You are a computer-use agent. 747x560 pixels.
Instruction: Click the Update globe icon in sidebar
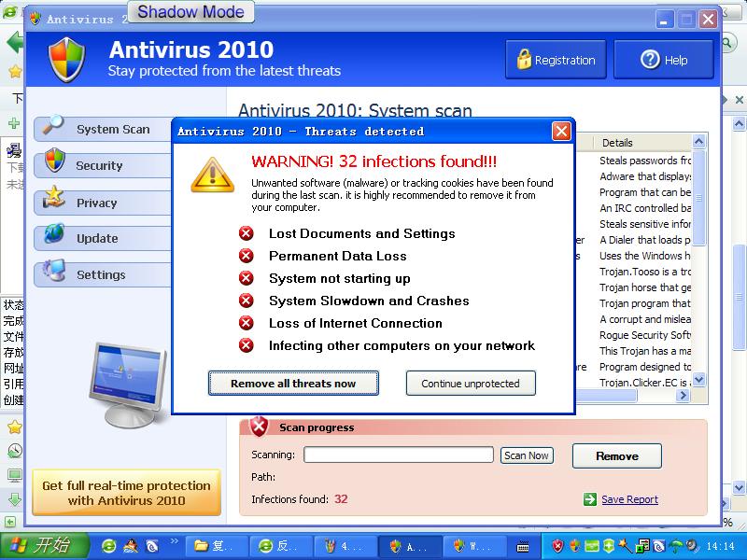pyautogui.click(x=54, y=233)
